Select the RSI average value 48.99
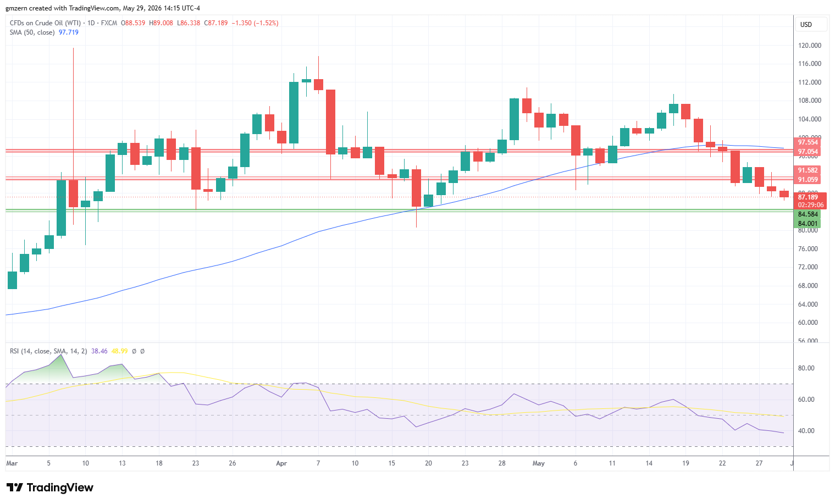The image size is (835, 504). pyautogui.click(x=119, y=351)
